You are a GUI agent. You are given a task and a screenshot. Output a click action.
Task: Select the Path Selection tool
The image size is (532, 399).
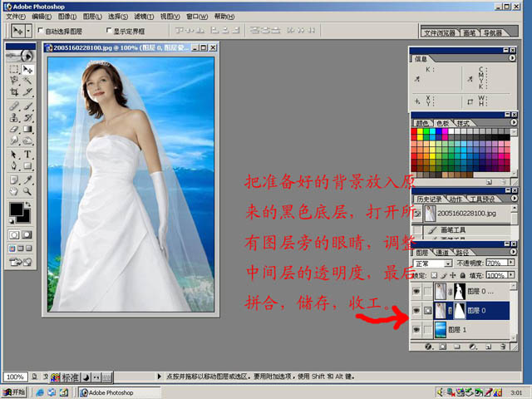tap(13, 155)
